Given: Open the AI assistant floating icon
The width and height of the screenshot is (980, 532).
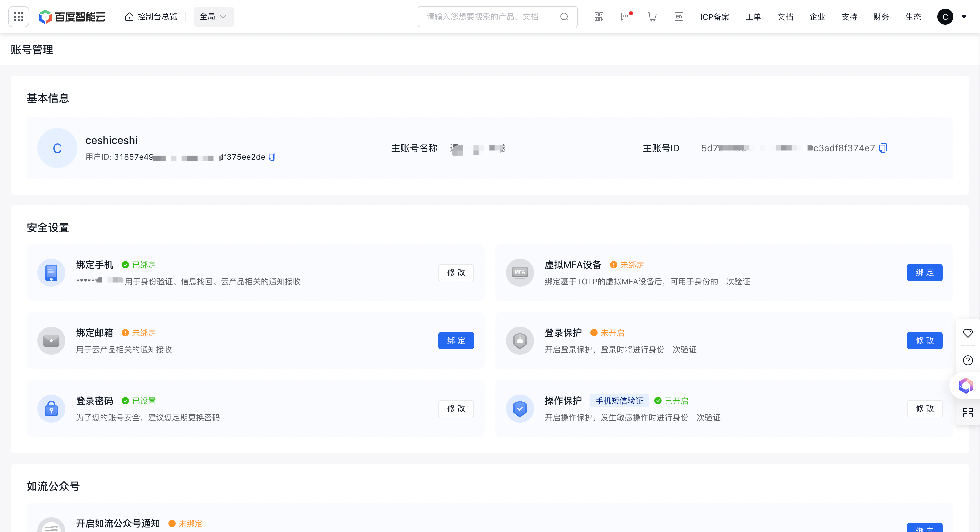Looking at the screenshot, I should tap(966, 385).
